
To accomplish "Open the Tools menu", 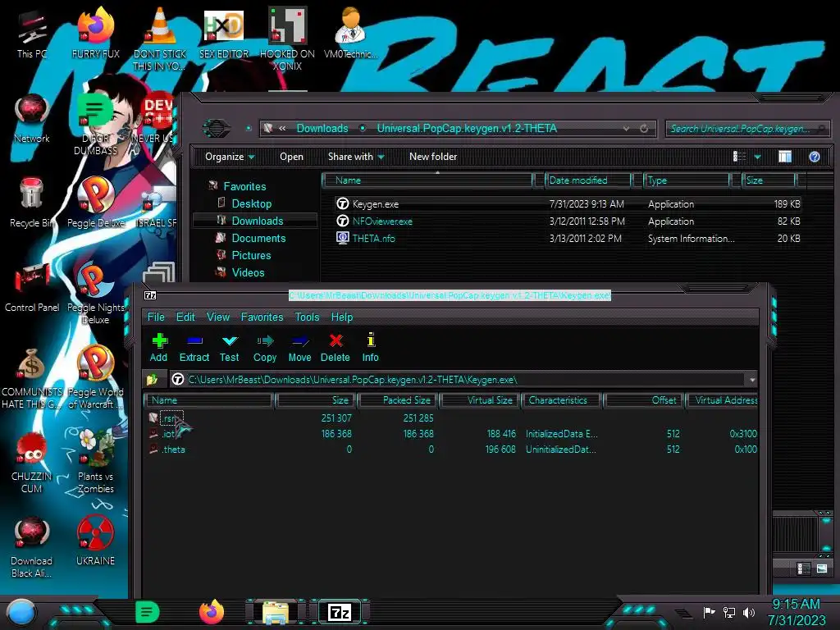I will tap(307, 317).
